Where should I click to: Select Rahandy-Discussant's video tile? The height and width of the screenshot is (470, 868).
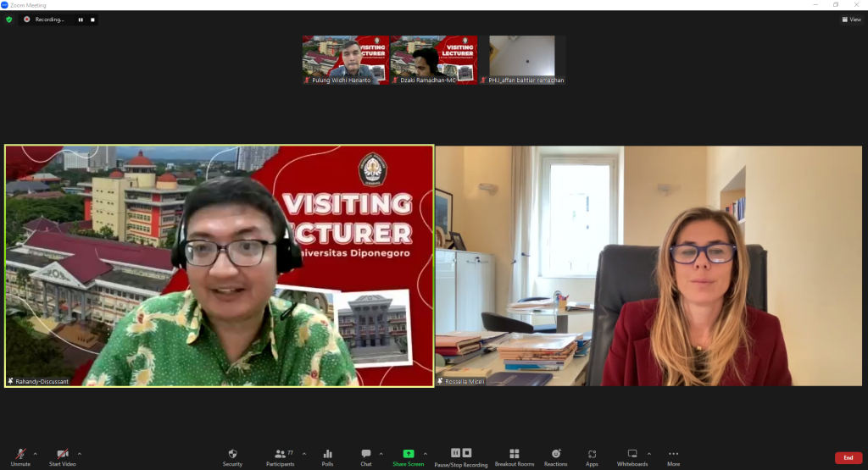pos(220,266)
